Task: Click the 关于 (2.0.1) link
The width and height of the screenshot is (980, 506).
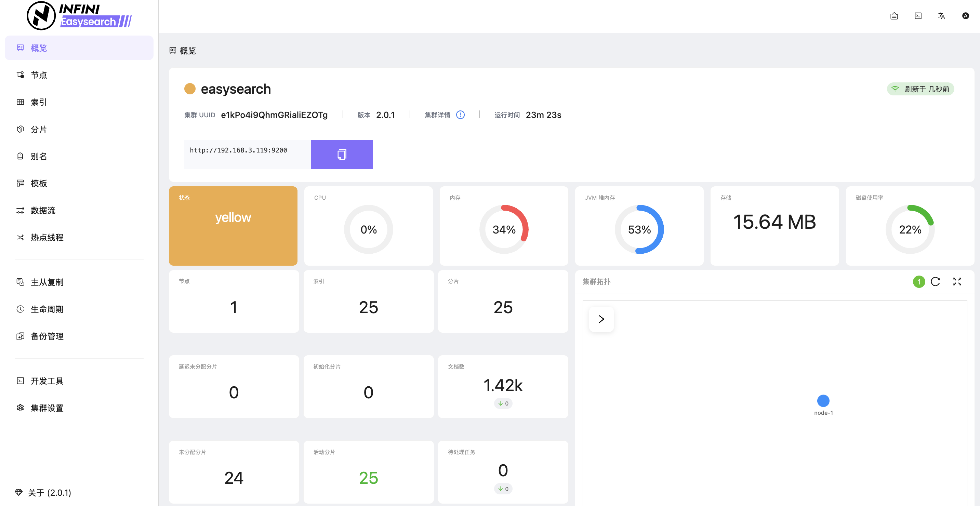Action: tap(49, 493)
